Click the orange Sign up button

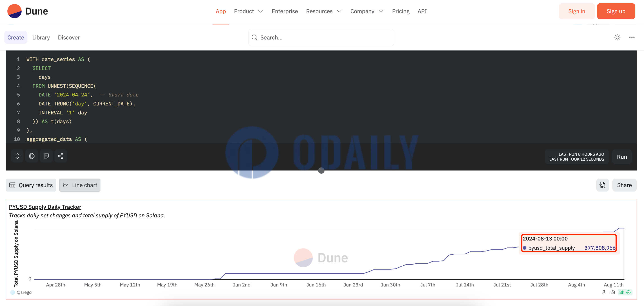point(616,11)
